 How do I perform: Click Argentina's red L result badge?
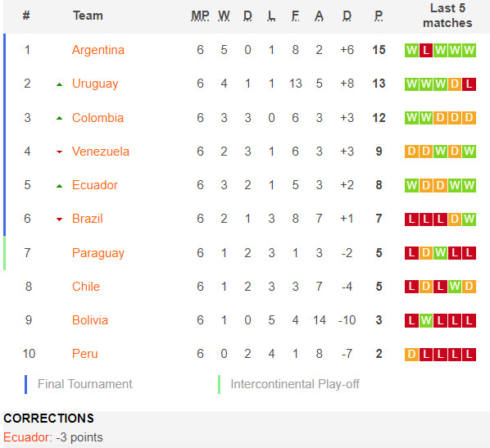426,50
